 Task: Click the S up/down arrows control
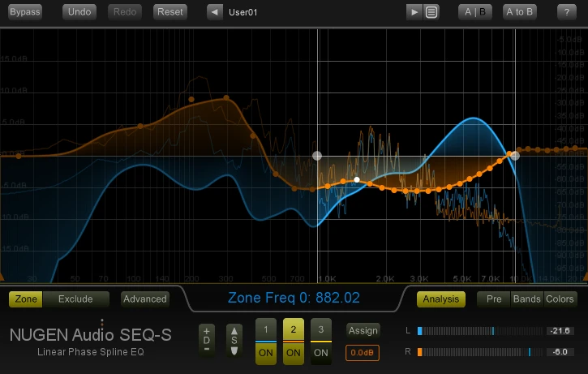(x=234, y=337)
